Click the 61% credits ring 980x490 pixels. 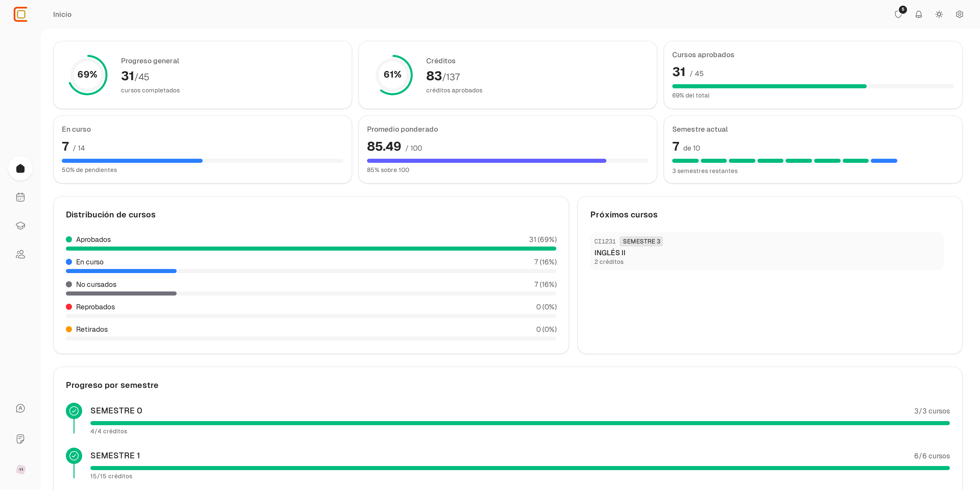pyautogui.click(x=393, y=75)
